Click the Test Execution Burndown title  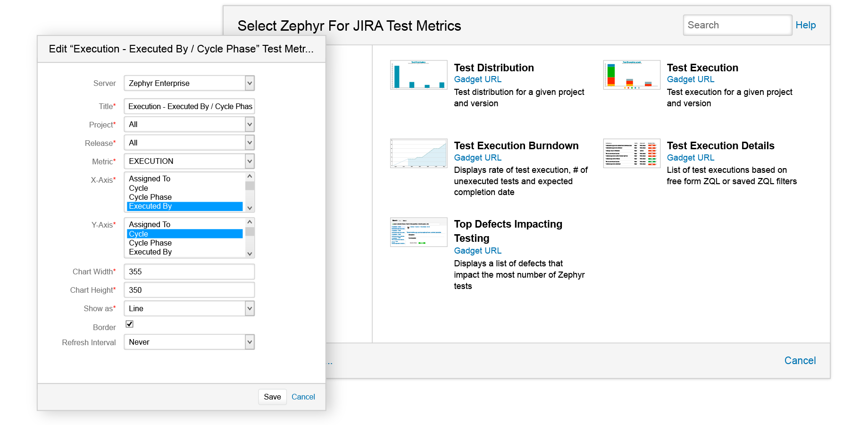pyautogui.click(x=517, y=145)
